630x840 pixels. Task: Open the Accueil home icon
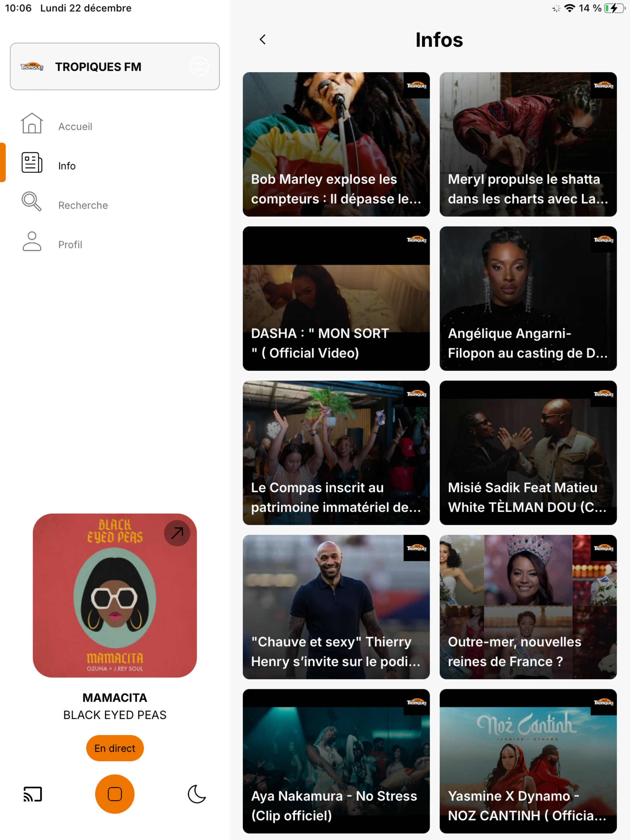point(32,123)
